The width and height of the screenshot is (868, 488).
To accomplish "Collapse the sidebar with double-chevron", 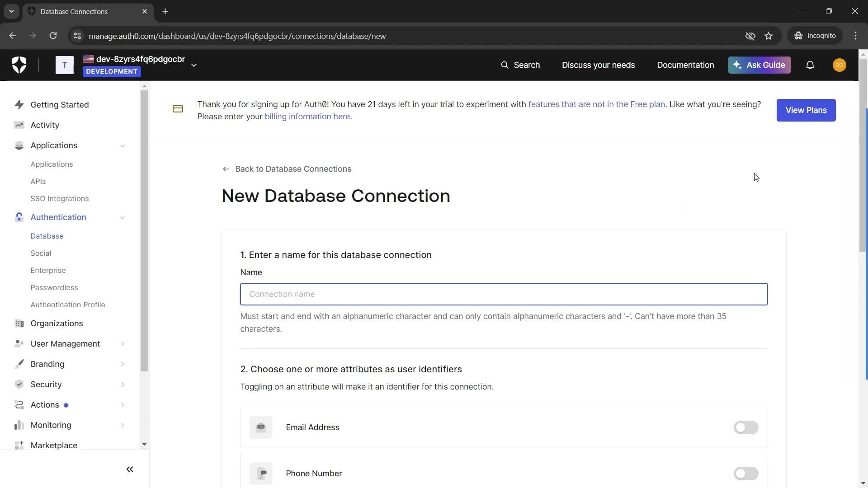I will point(130,469).
